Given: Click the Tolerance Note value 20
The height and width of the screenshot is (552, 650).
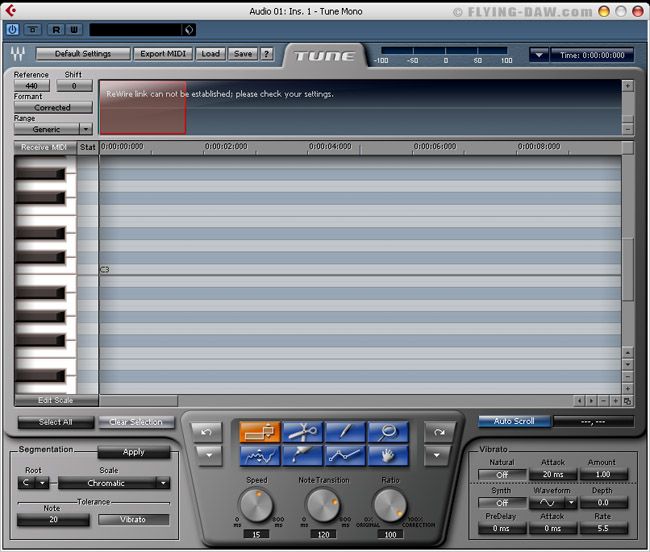Looking at the screenshot, I should (53, 520).
